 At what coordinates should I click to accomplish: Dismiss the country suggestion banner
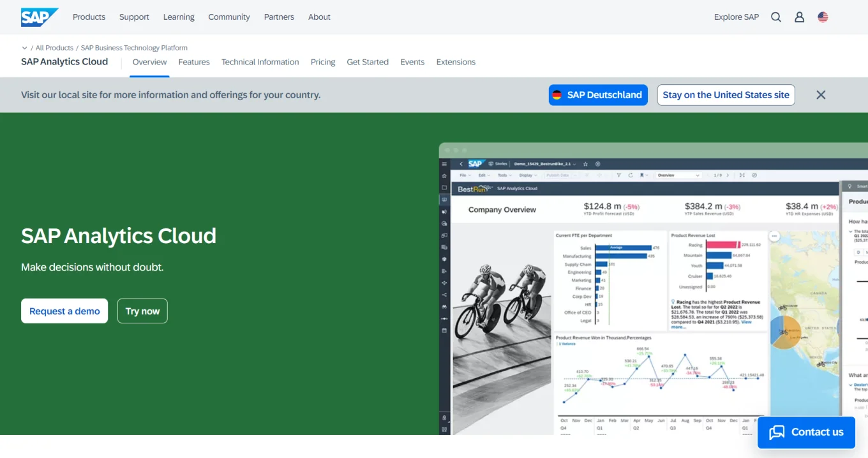pos(821,94)
